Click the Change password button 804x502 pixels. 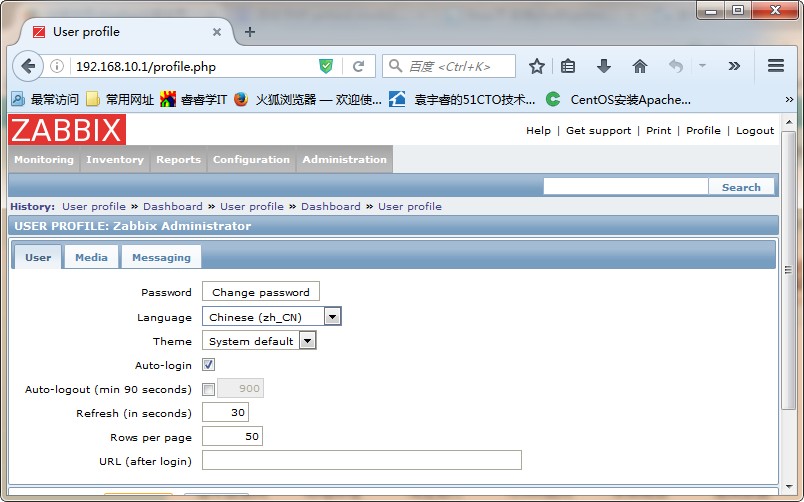[x=261, y=292]
